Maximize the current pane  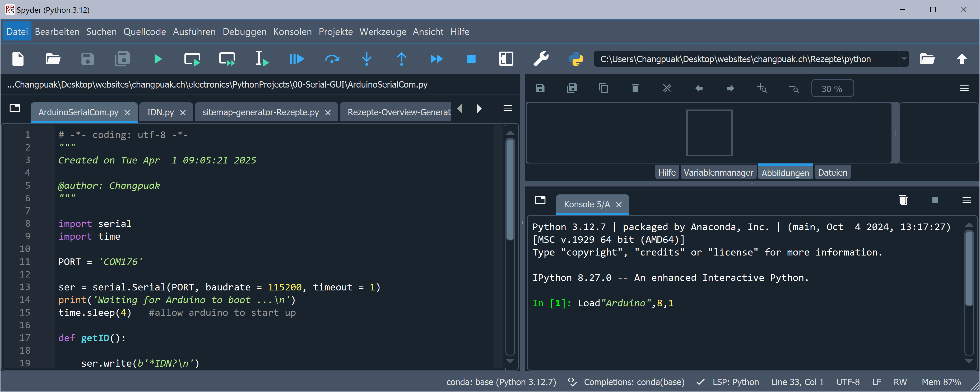pos(506,59)
